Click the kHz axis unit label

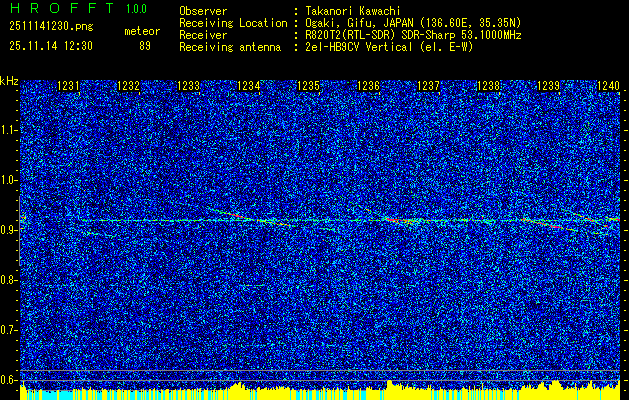pos(9,81)
